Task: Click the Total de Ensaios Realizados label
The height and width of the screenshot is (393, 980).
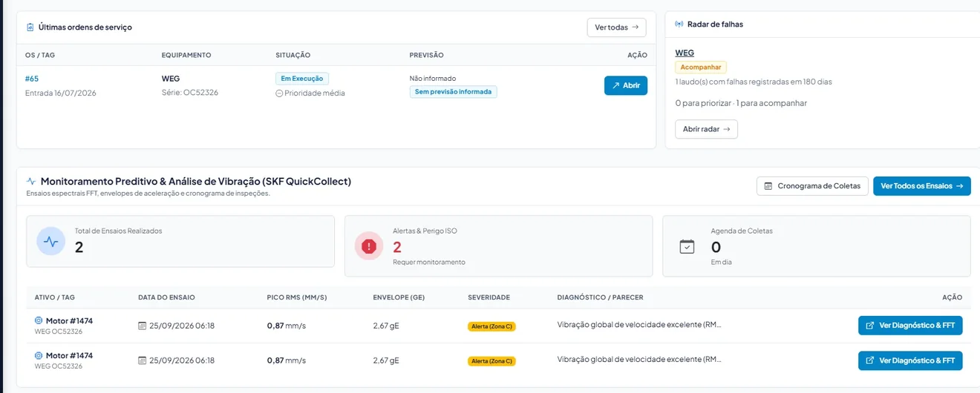Action: (118, 231)
